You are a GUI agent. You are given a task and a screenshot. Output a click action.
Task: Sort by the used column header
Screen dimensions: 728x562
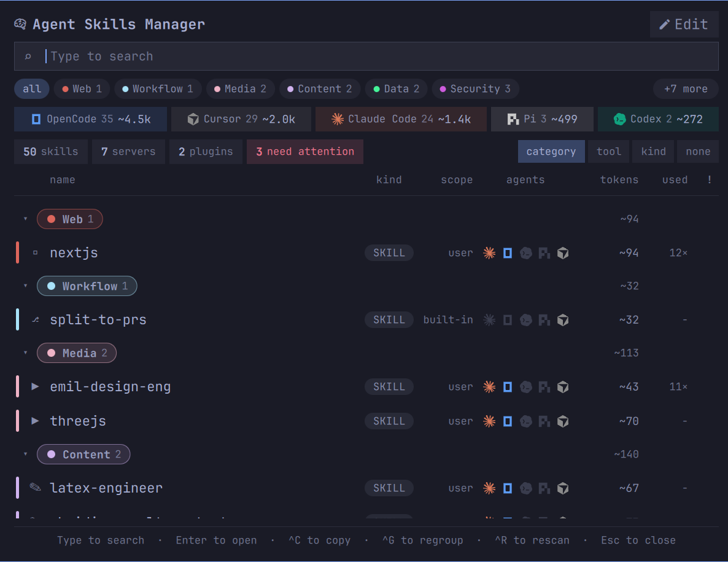[675, 180]
